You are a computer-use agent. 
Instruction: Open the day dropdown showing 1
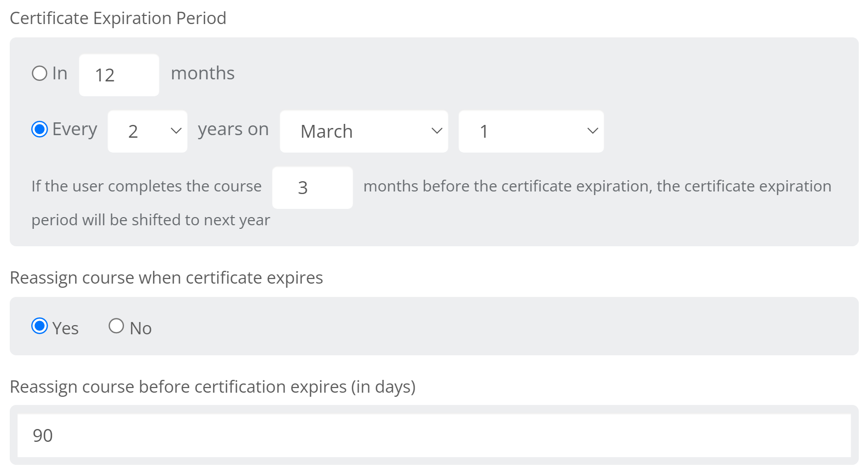pos(531,131)
